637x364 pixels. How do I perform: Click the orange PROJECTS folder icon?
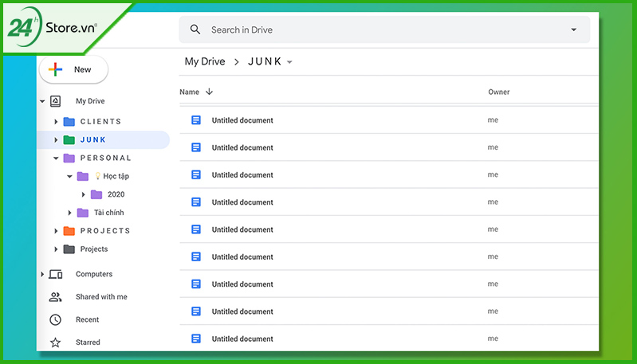pyautogui.click(x=69, y=231)
